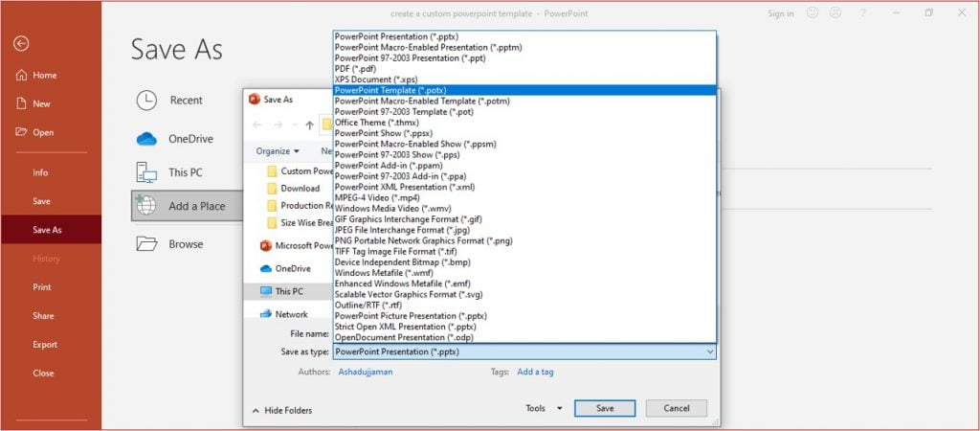Viewport: 980px width, 431px height.
Task: Open the Info page
Action: tap(40, 172)
